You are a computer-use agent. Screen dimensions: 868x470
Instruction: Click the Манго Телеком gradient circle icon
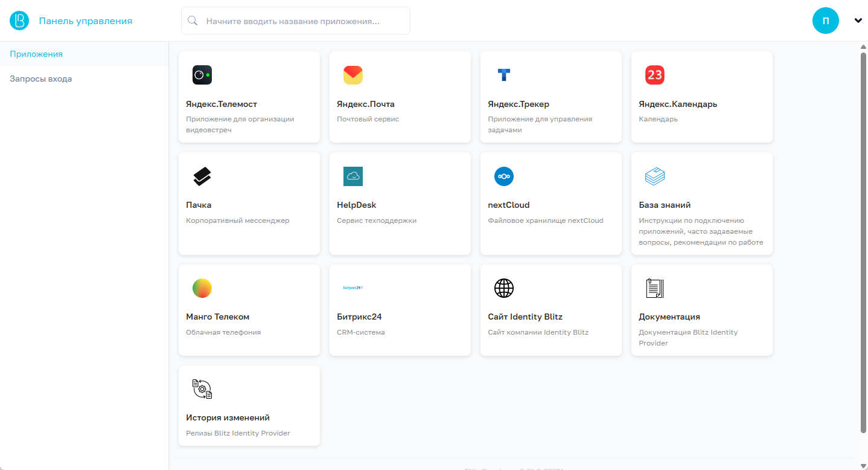click(202, 288)
